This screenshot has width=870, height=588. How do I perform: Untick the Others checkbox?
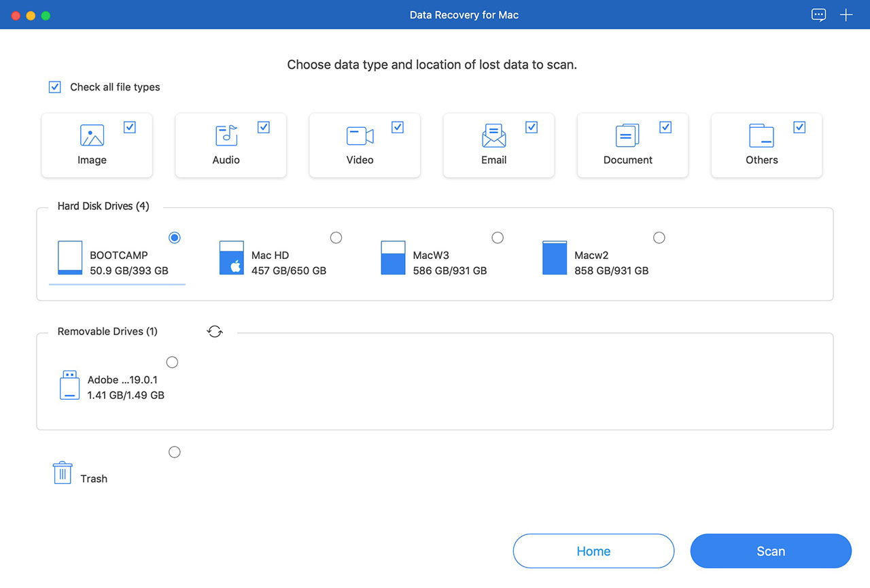click(x=799, y=127)
